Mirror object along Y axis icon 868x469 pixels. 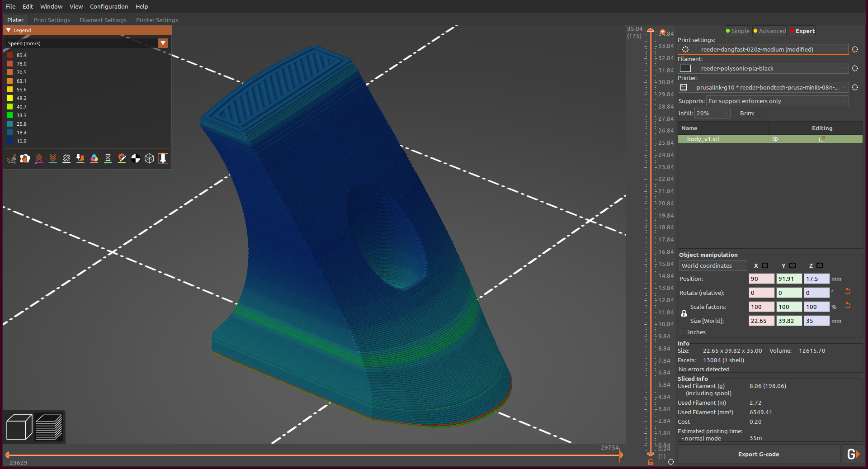pyautogui.click(x=793, y=265)
